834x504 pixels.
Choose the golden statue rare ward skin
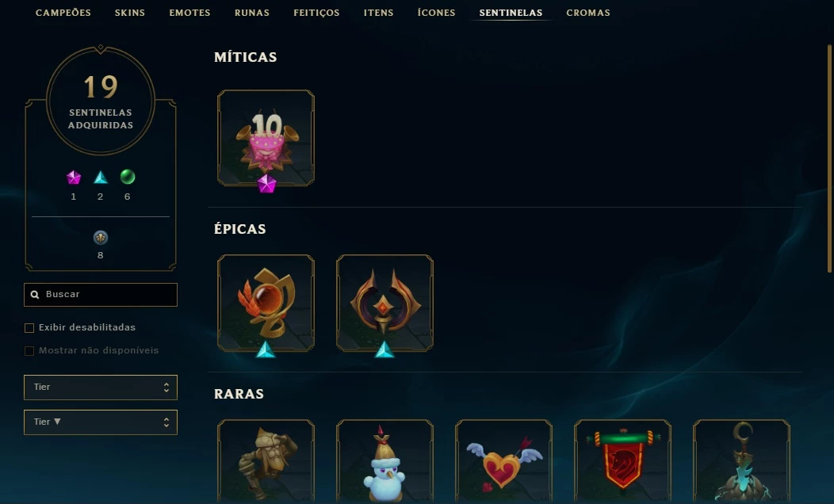(x=266, y=461)
